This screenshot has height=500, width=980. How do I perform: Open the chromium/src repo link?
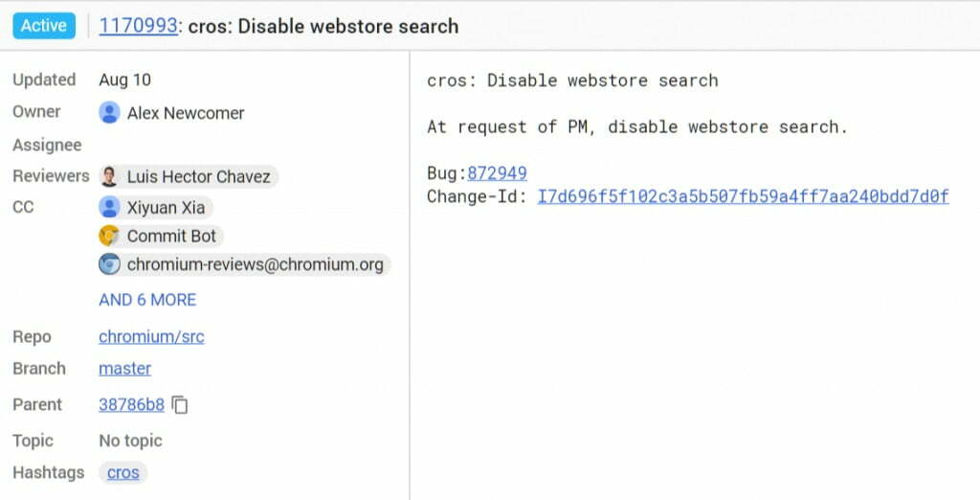point(151,336)
